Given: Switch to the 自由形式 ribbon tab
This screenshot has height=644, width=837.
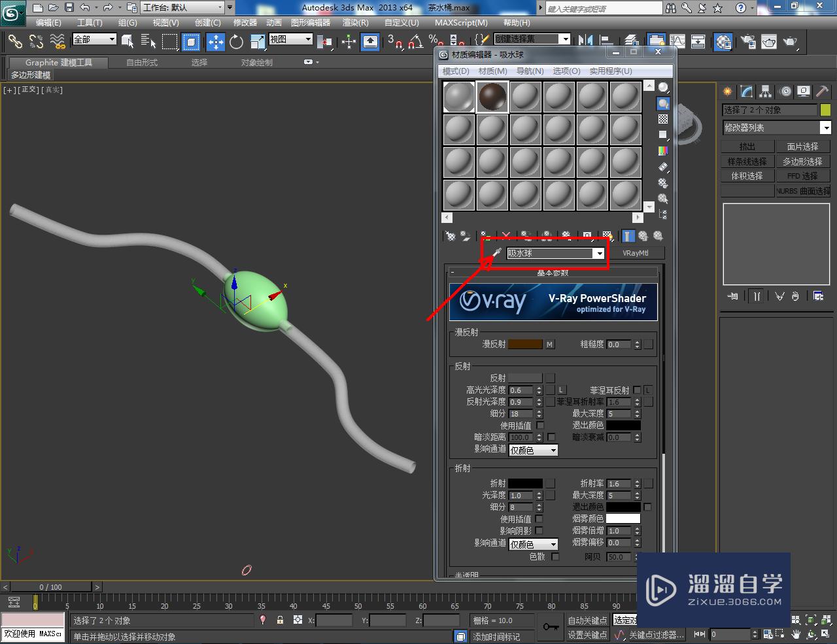Looking at the screenshot, I should (x=142, y=62).
